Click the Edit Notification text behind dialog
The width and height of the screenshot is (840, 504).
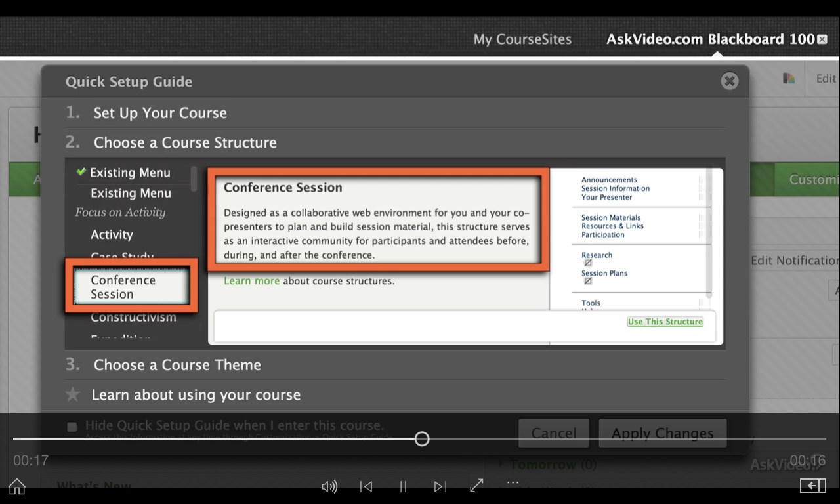[x=795, y=261]
